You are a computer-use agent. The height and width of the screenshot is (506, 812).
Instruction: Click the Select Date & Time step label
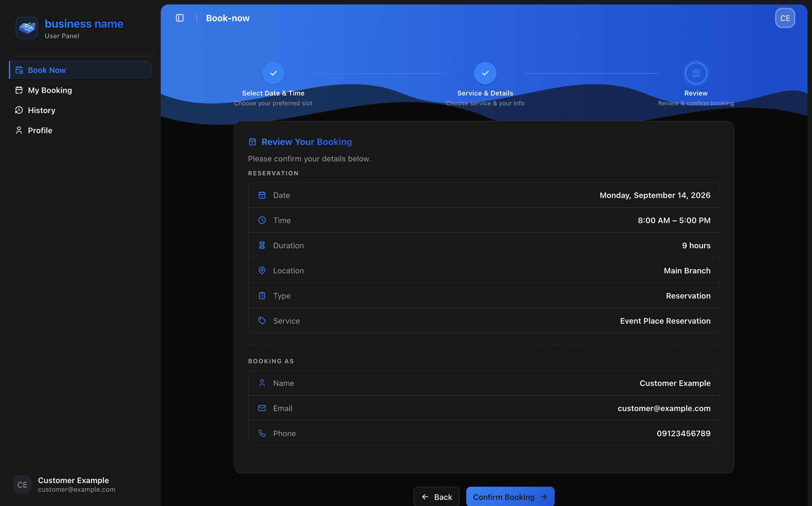click(x=273, y=93)
